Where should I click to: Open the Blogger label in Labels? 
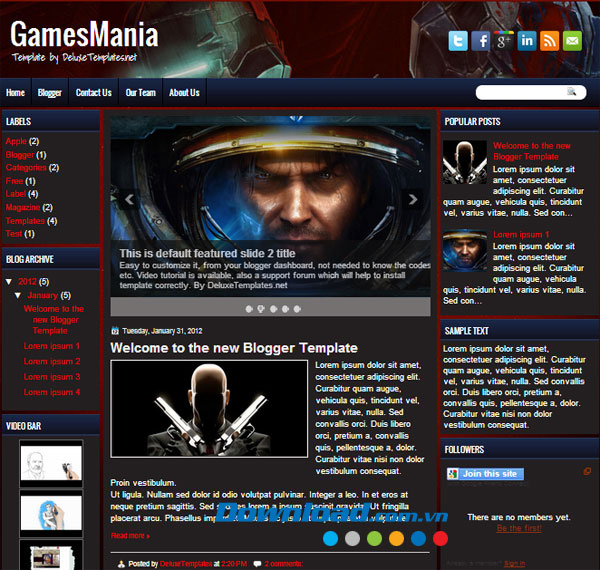coord(20,155)
